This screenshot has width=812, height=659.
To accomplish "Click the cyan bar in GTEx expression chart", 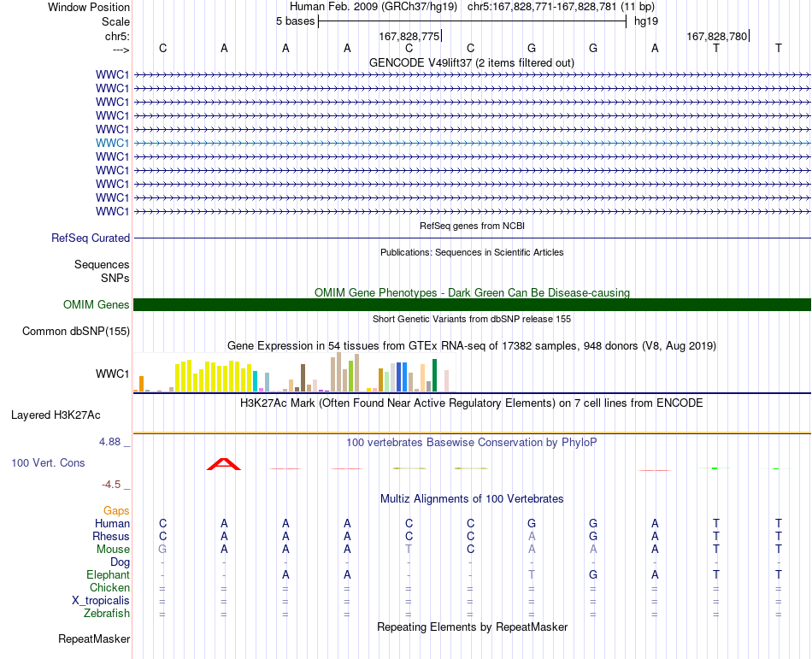I will point(255,381).
